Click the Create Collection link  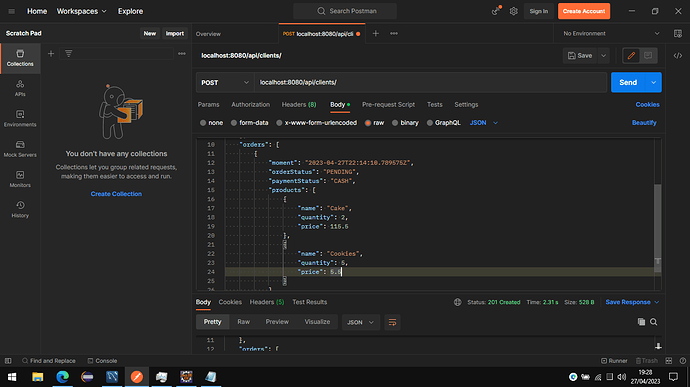click(x=116, y=194)
